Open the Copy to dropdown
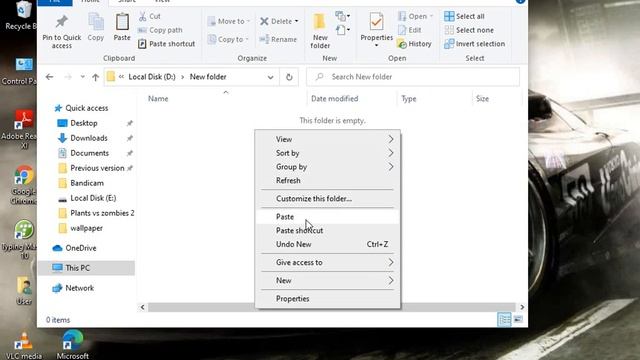 coord(228,39)
